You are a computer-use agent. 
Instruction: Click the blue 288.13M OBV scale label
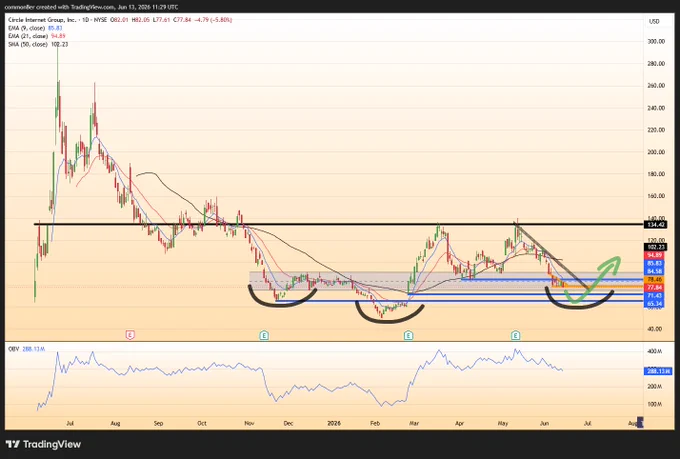coord(658,371)
